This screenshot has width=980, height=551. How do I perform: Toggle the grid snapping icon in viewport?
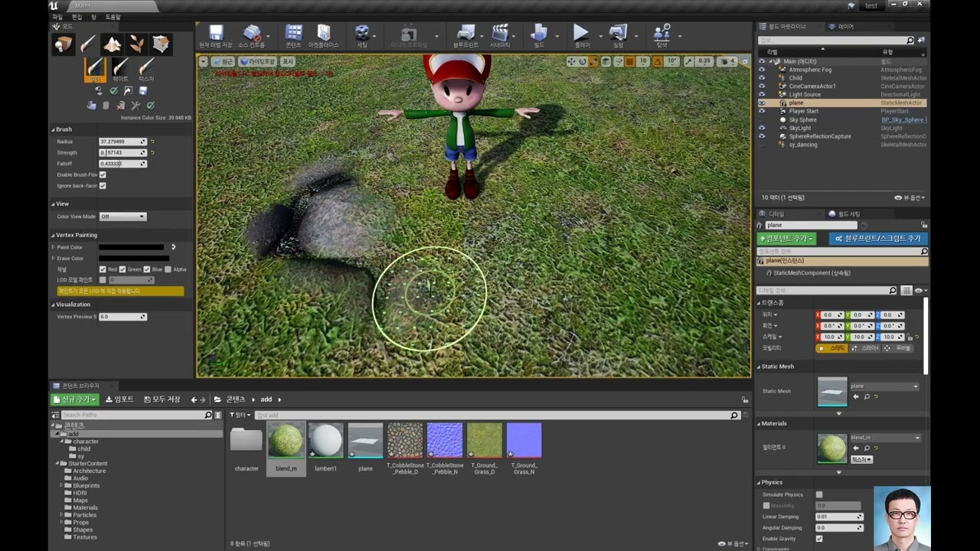coord(630,61)
